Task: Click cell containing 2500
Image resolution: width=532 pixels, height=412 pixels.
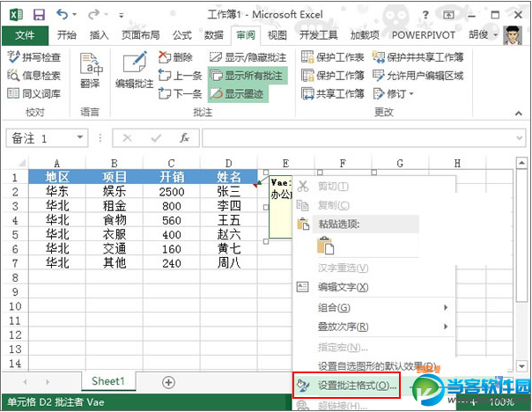Action: [172, 192]
